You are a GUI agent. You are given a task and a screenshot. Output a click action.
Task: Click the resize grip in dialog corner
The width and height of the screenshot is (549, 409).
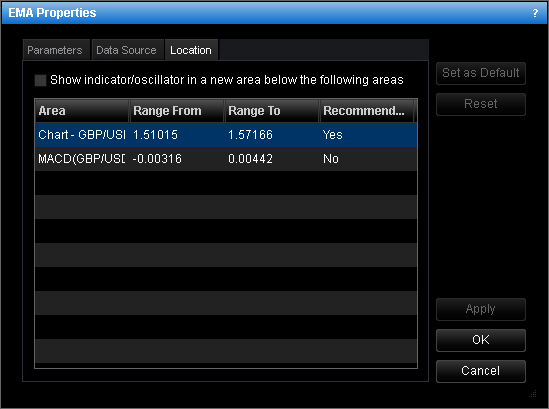pyautogui.click(x=533, y=394)
